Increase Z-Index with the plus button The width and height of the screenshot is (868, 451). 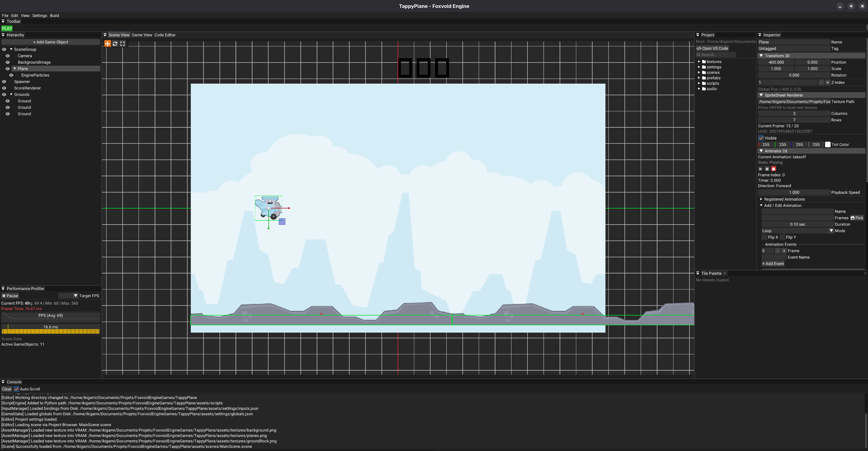(x=828, y=83)
